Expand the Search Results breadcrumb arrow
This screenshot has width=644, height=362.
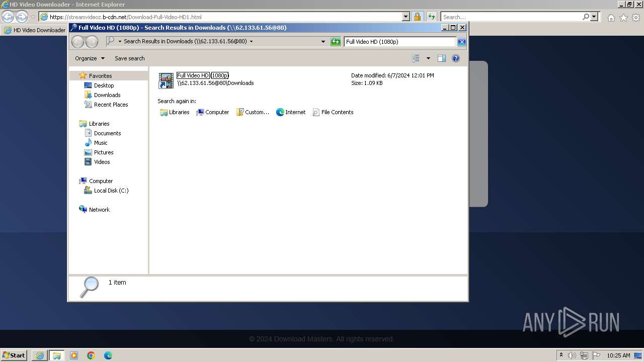pyautogui.click(x=251, y=42)
